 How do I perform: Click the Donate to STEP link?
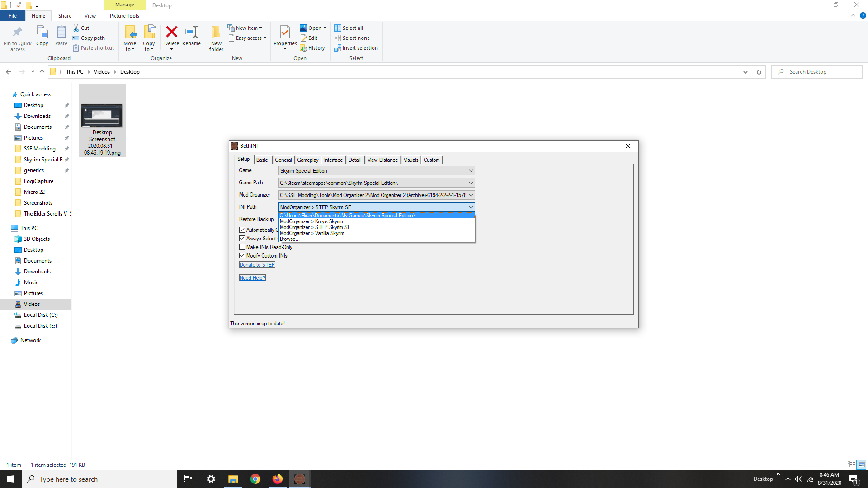coord(257,265)
